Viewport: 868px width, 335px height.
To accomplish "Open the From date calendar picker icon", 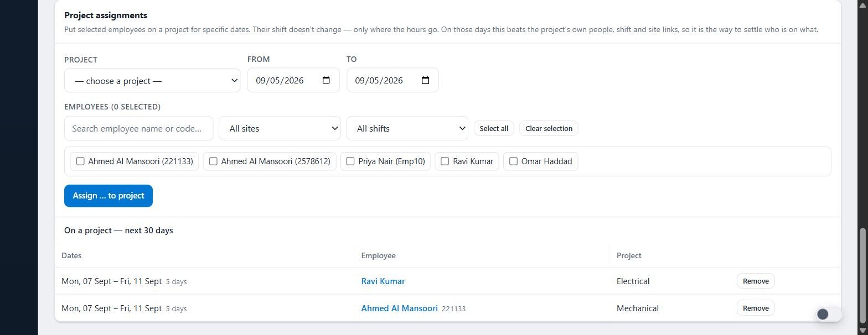I will pyautogui.click(x=326, y=80).
